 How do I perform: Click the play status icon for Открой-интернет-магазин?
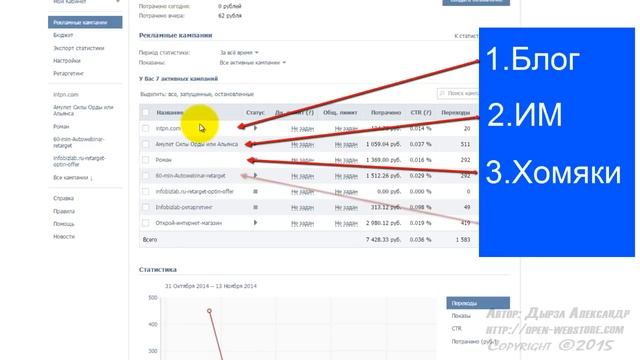click(256, 223)
